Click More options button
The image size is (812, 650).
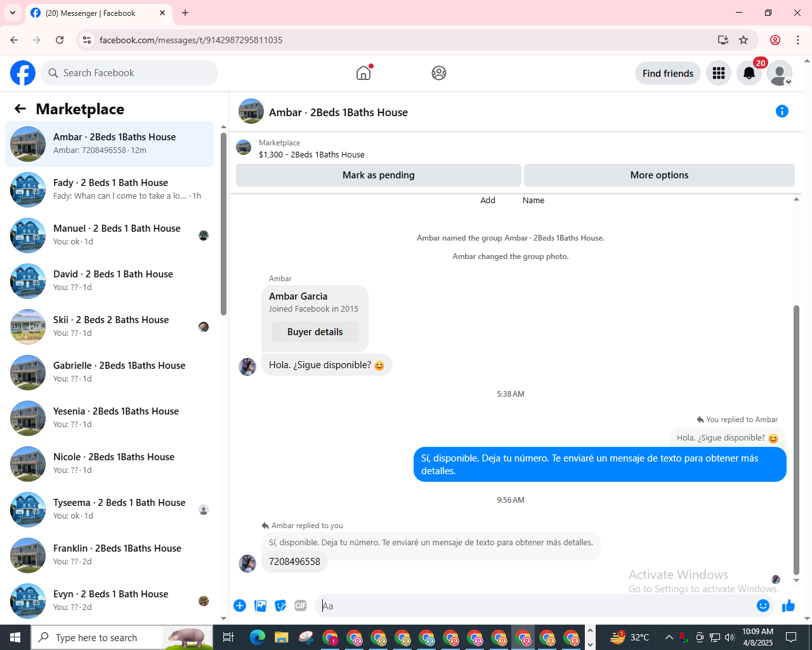[x=659, y=175]
